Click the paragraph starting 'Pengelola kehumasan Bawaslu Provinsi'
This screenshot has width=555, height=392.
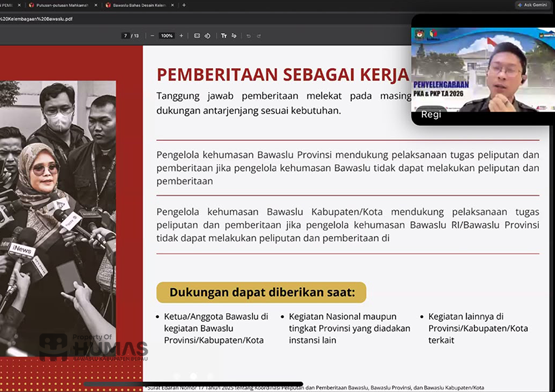(348, 168)
